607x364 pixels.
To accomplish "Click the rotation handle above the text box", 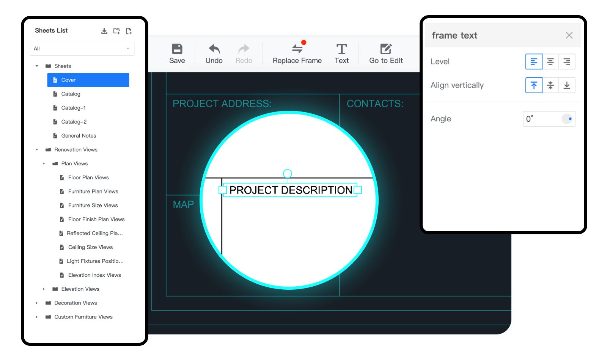I will tap(288, 174).
